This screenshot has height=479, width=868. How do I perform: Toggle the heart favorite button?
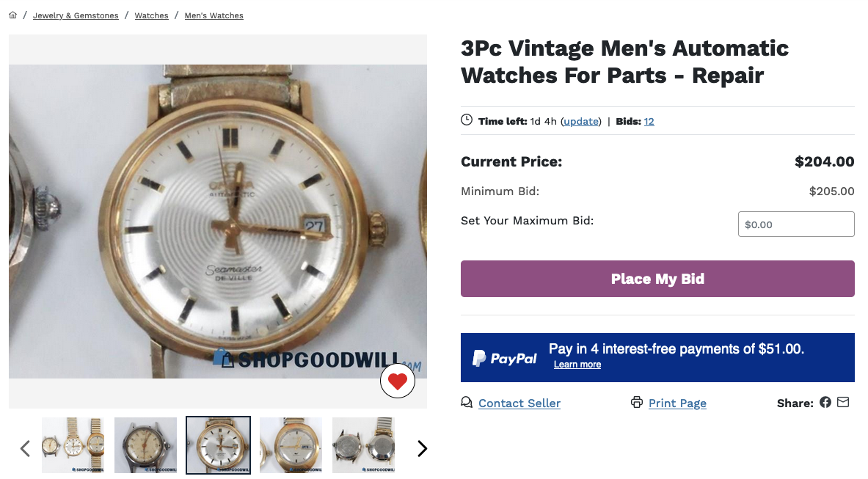click(x=398, y=381)
